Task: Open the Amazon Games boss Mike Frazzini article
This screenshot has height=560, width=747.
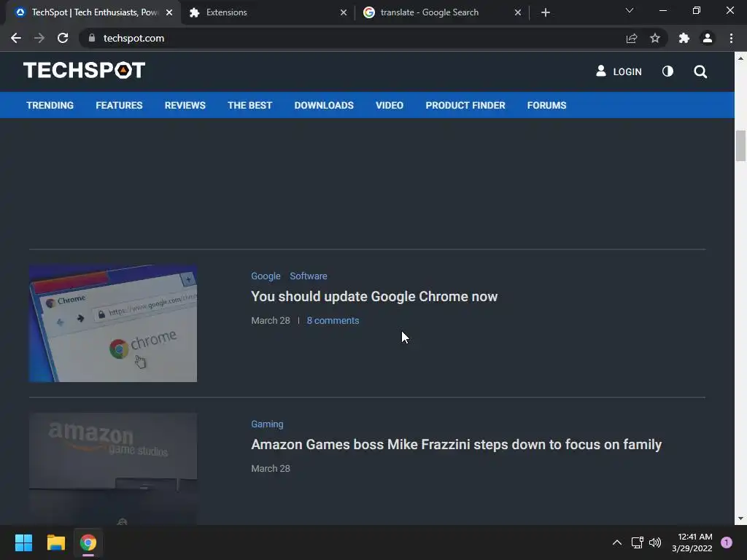Action: pyautogui.click(x=457, y=444)
